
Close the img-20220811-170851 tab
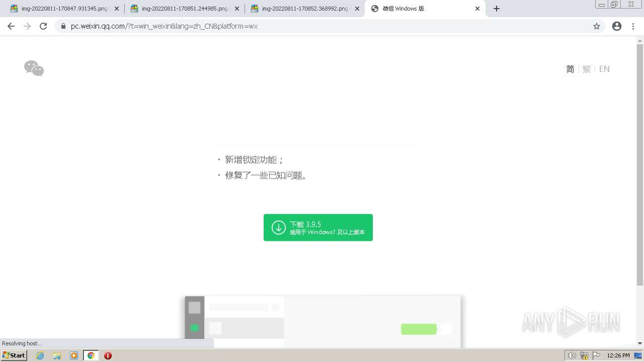pos(237,9)
